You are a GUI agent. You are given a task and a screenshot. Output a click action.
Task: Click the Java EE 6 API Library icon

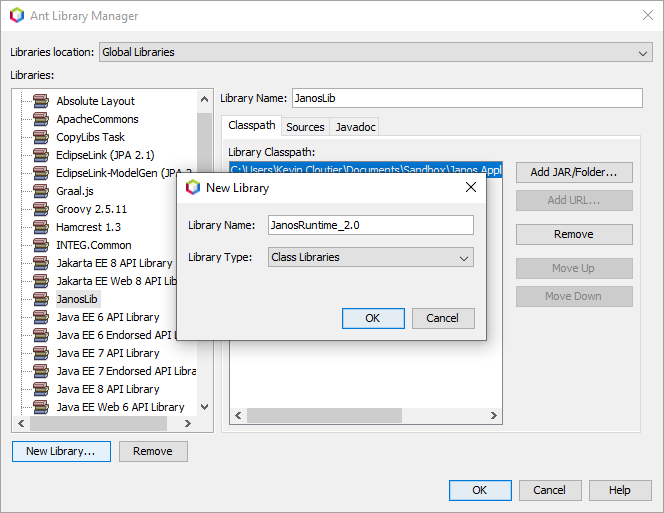pyautogui.click(x=41, y=317)
